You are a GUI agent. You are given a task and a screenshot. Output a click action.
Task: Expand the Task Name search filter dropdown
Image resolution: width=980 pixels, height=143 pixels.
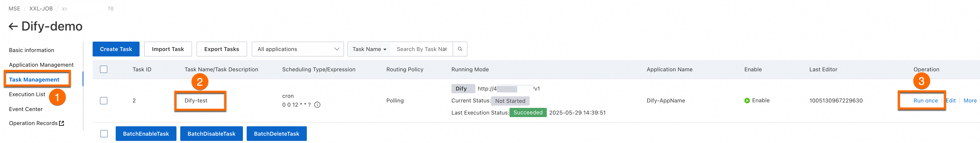tap(369, 49)
